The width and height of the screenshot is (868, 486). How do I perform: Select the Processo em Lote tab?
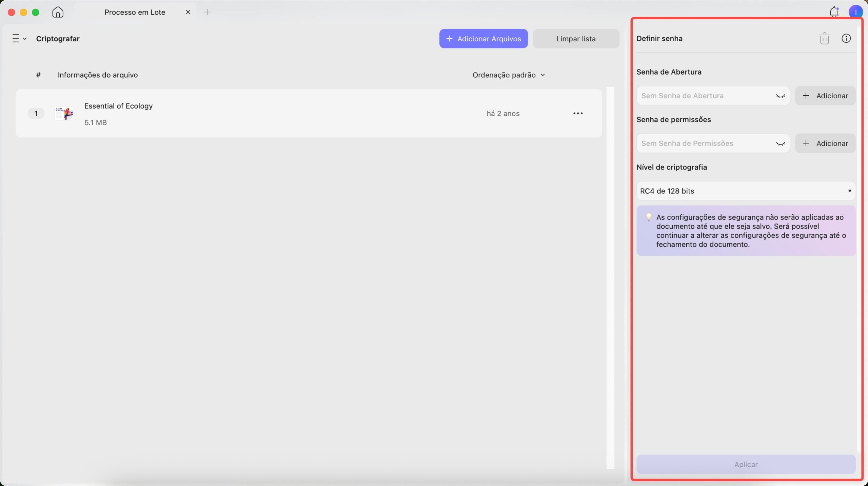click(x=135, y=12)
